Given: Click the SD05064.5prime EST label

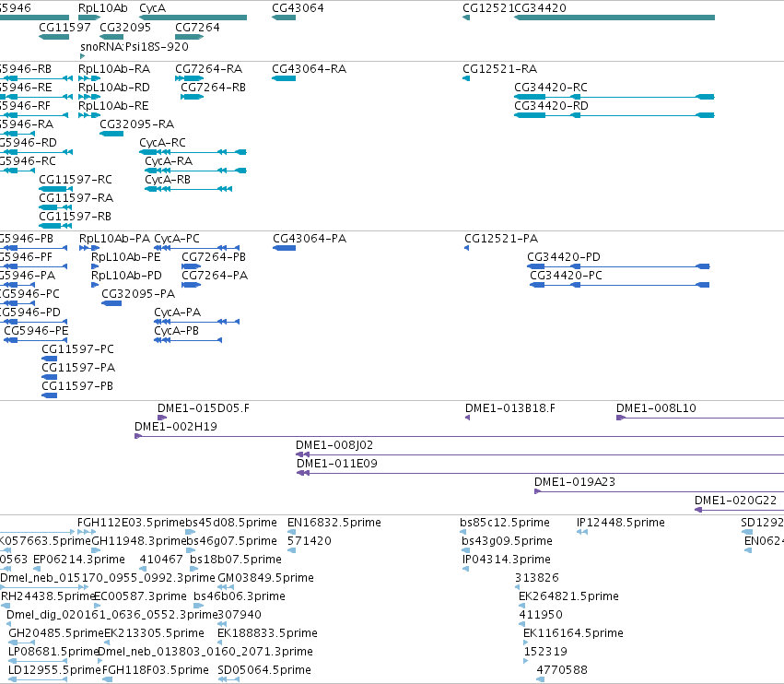Looking at the screenshot, I should point(264,669).
